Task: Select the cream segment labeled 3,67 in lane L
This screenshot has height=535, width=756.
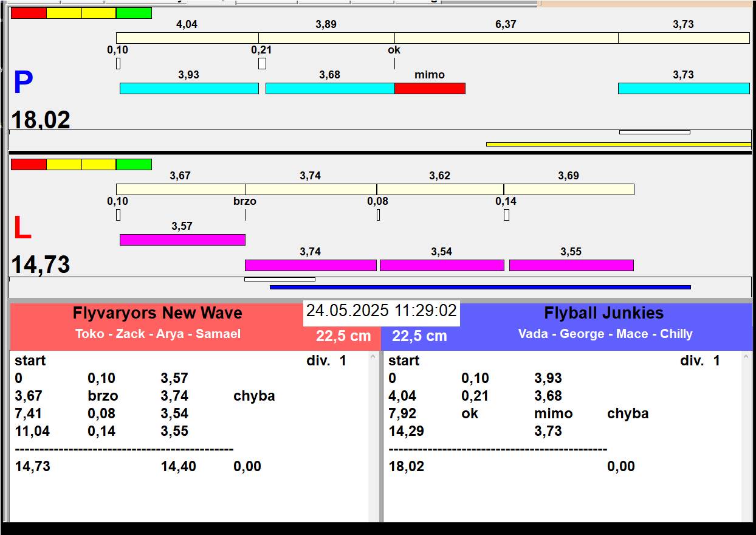Action: click(x=180, y=189)
